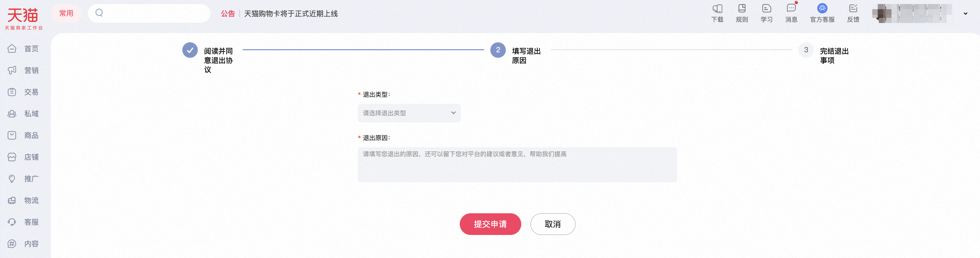Click the top search input field
Image resolution: width=980 pixels, height=258 pixels.
tap(149, 13)
